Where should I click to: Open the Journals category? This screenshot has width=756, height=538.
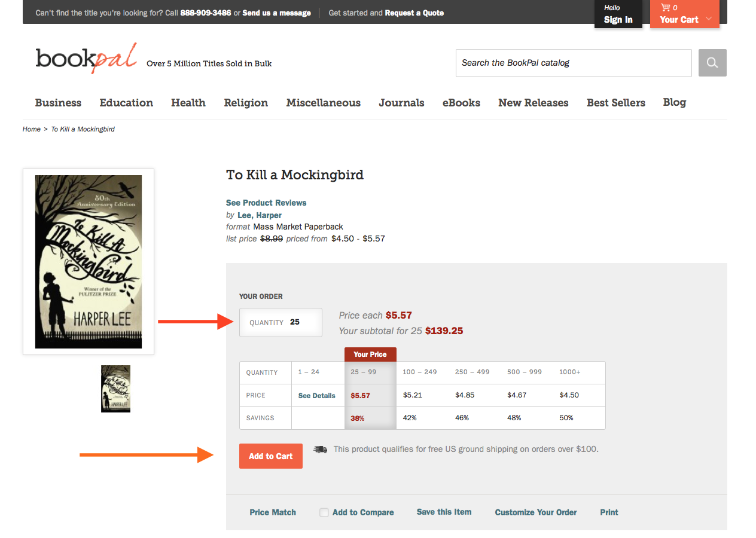pos(401,103)
